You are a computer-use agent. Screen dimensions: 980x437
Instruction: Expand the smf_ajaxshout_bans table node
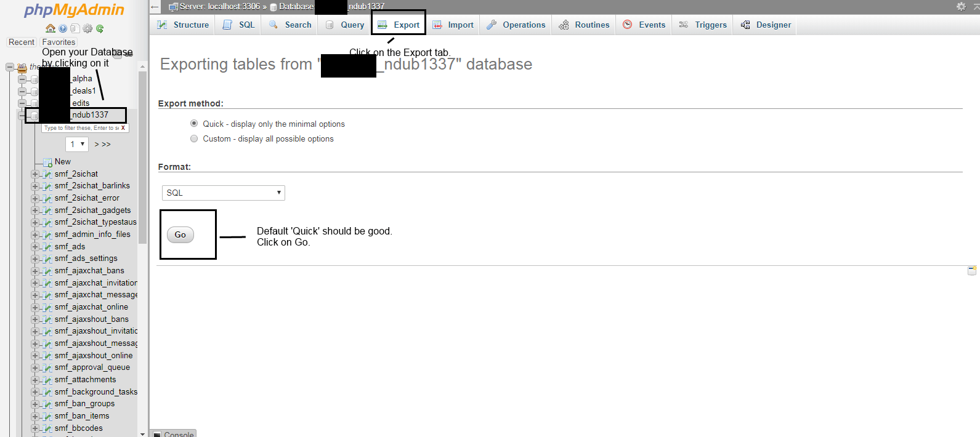[x=34, y=319]
